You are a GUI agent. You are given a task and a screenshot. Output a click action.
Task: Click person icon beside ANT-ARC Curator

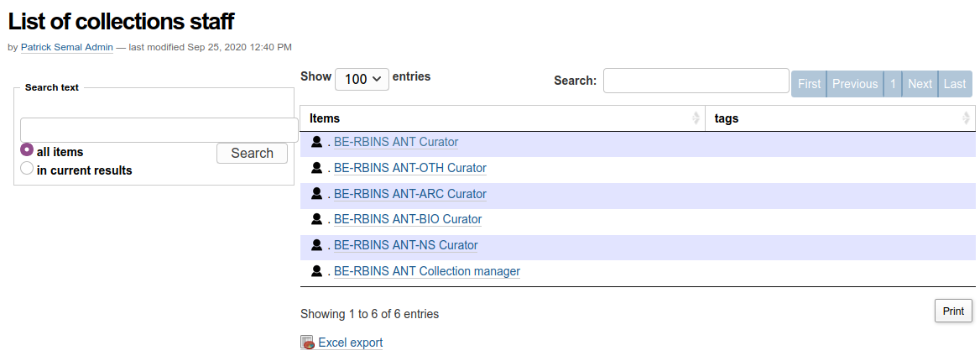click(x=316, y=194)
